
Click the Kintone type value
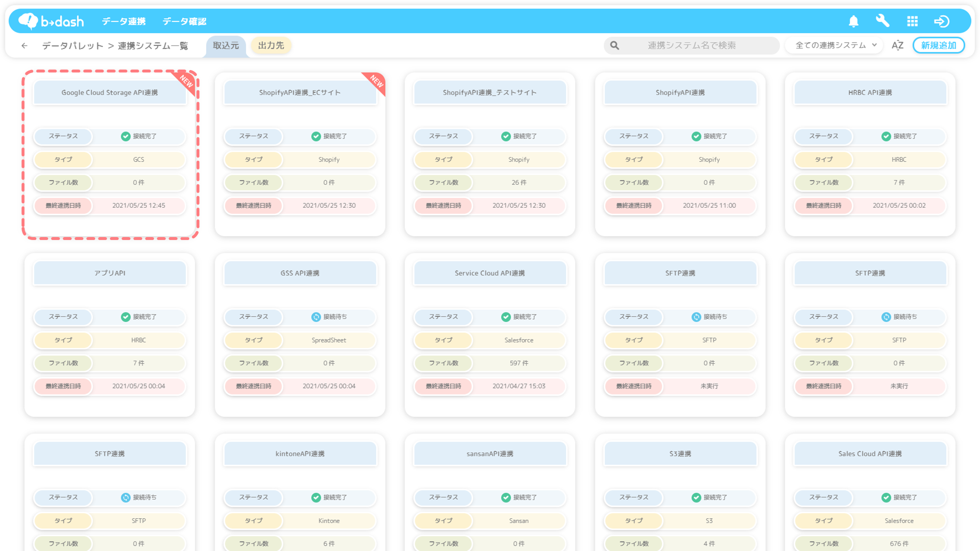pyautogui.click(x=329, y=521)
